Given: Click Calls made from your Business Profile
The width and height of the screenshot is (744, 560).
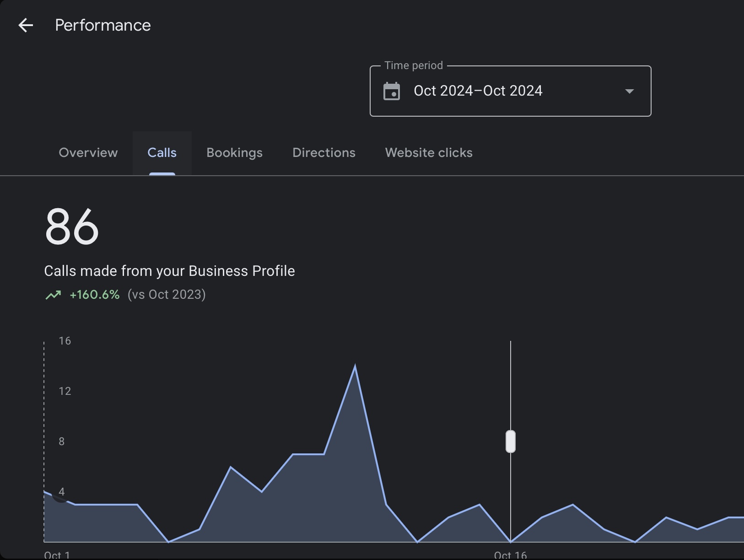Looking at the screenshot, I should coord(169,271).
